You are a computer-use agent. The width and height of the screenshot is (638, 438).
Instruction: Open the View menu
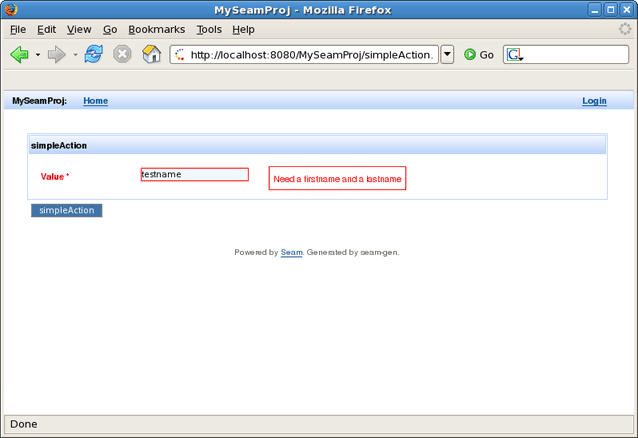click(79, 30)
